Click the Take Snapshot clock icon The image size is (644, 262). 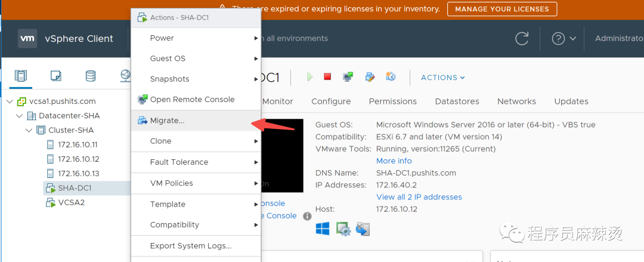391,77
